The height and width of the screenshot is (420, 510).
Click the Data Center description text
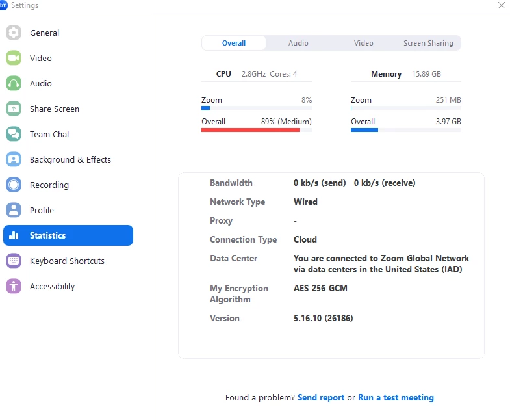381,264
